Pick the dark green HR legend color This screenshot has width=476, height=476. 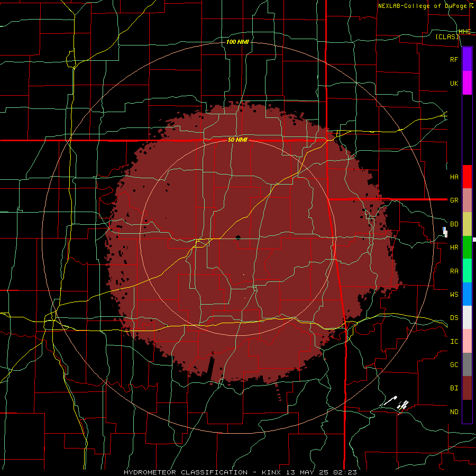click(x=467, y=247)
